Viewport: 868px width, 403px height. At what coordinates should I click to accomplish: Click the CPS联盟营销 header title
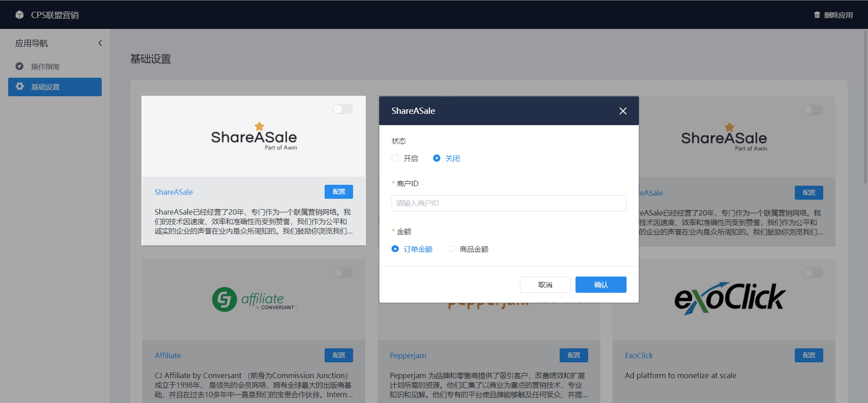55,15
